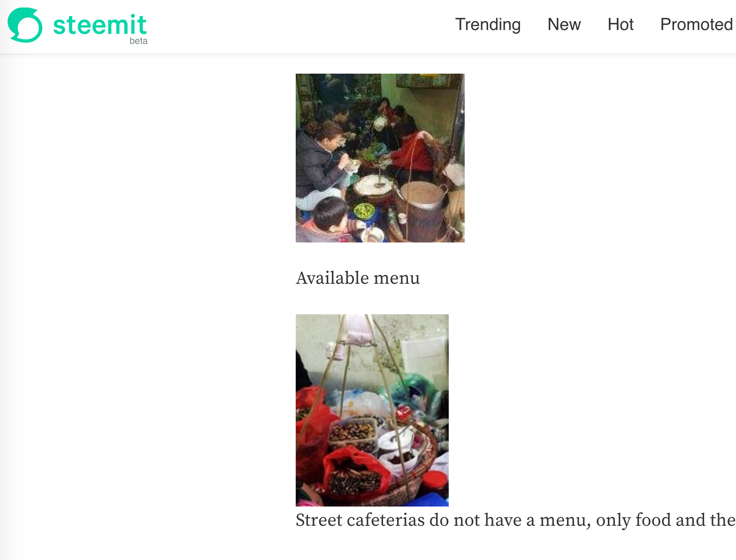Click the Steemit speech-bubble logo icon
736x560 pixels.
tap(25, 25)
